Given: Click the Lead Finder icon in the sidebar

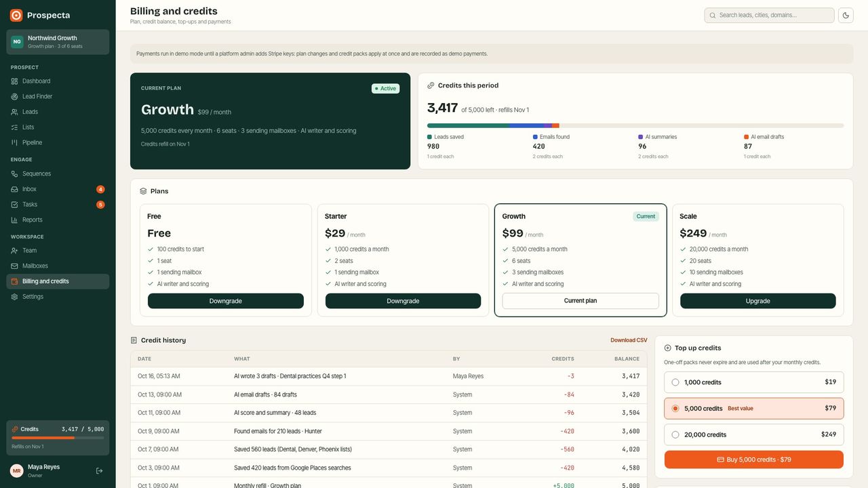Looking at the screenshot, I should pyautogui.click(x=15, y=96).
